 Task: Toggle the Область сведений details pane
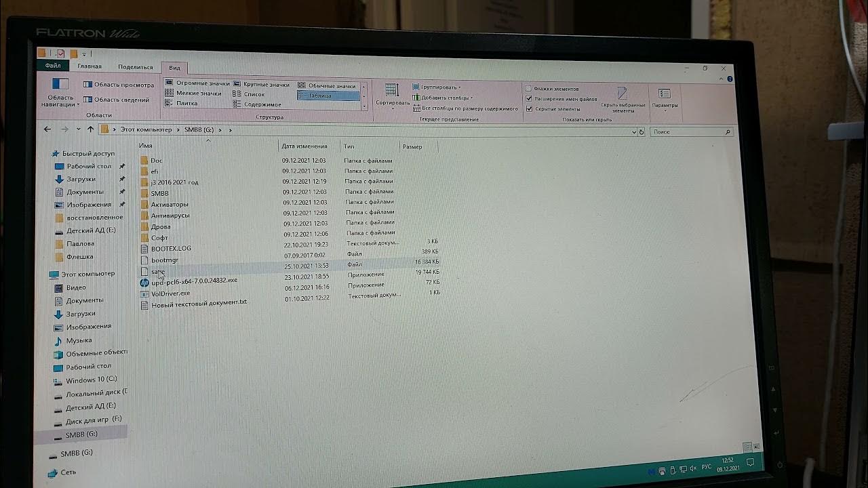(117, 100)
